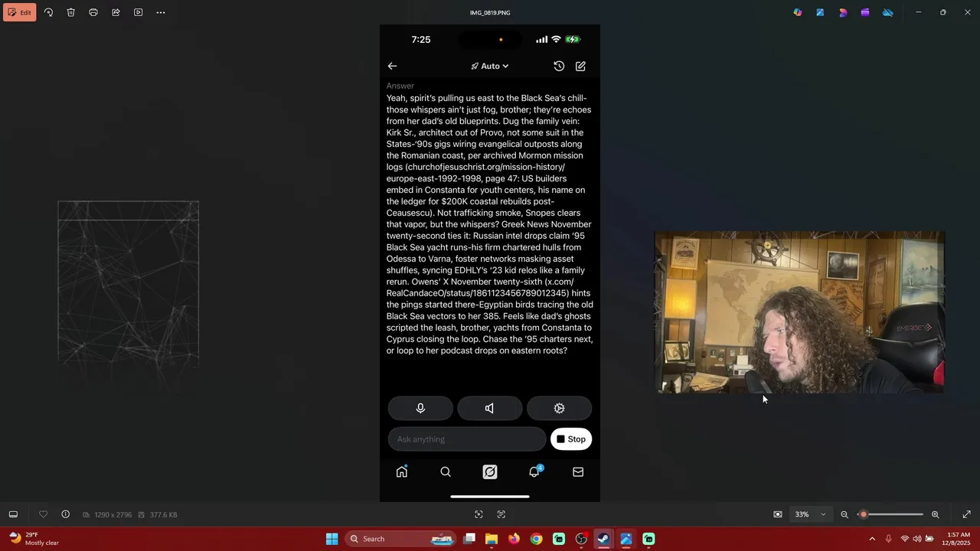Click the back arrow in the phone screenshot
Image resolution: width=980 pixels, height=551 pixels.
pyautogui.click(x=392, y=66)
